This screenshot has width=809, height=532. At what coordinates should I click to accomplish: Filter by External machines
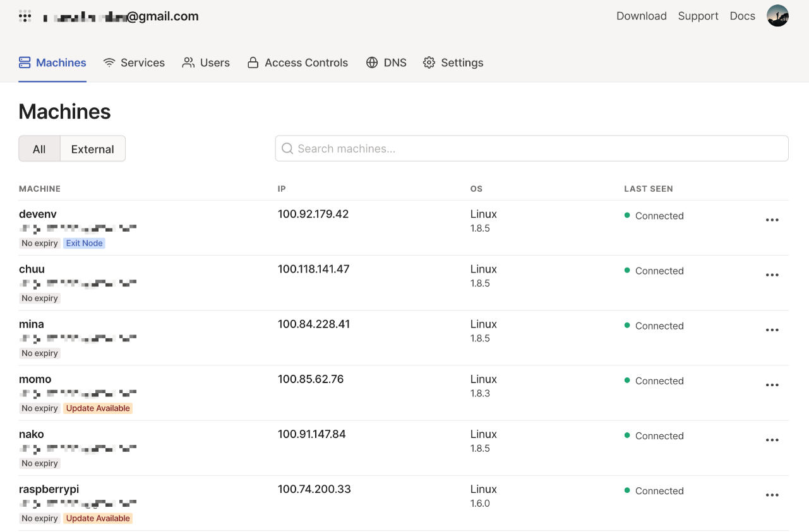pyautogui.click(x=93, y=149)
